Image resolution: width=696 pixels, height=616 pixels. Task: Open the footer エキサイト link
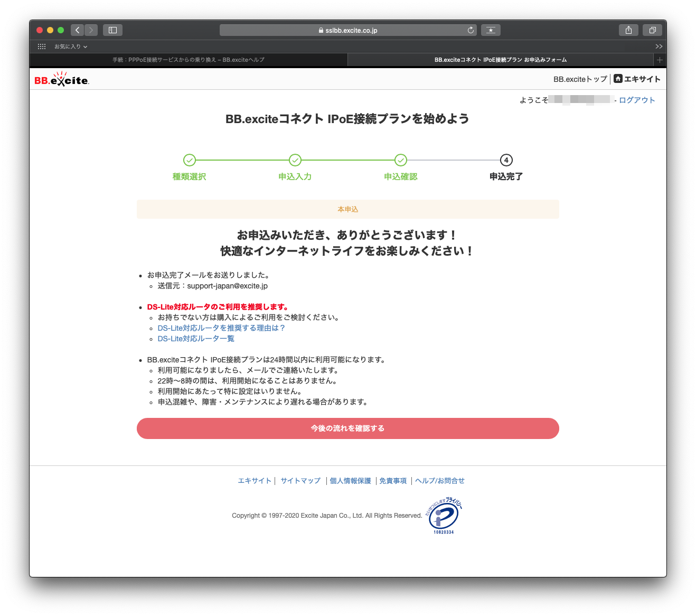(x=254, y=481)
